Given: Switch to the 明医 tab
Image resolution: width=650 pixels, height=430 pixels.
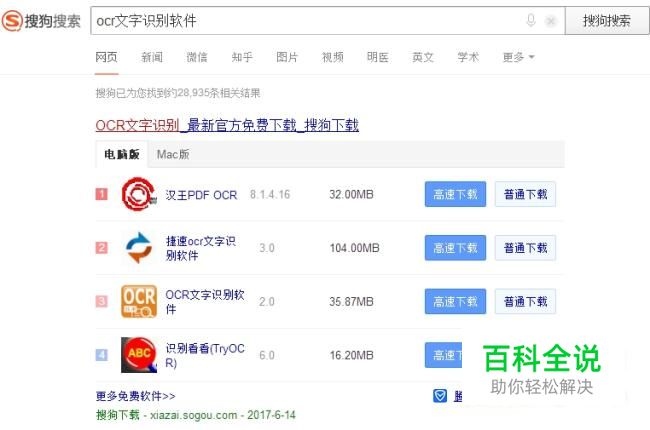Looking at the screenshot, I should (x=378, y=57).
